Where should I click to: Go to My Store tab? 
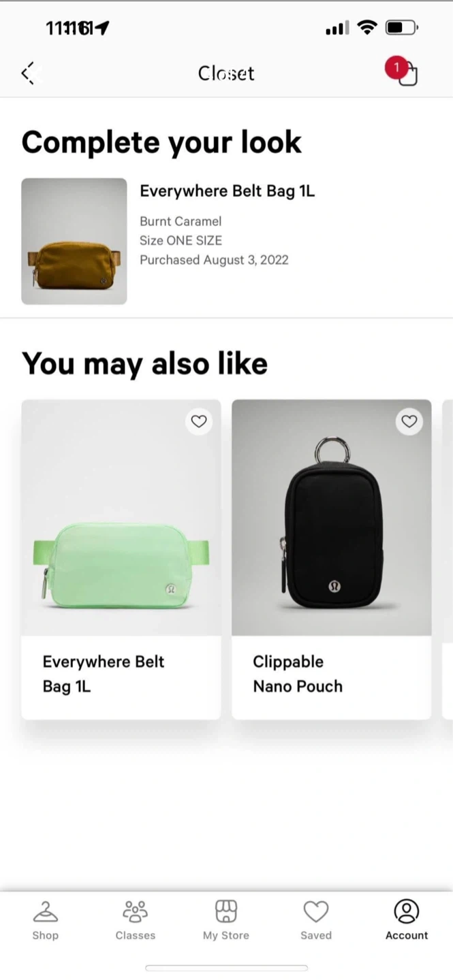[x=225, y=919]
